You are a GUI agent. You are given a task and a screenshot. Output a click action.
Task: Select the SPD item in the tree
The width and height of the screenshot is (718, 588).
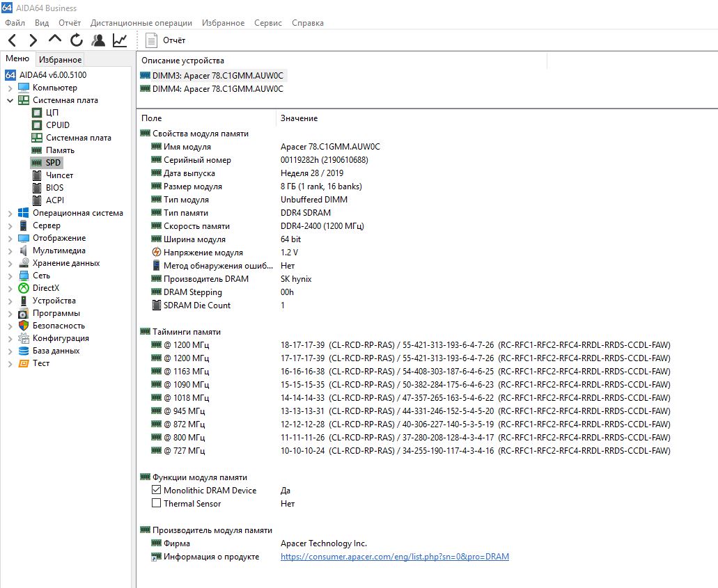(x=46, y=162)
